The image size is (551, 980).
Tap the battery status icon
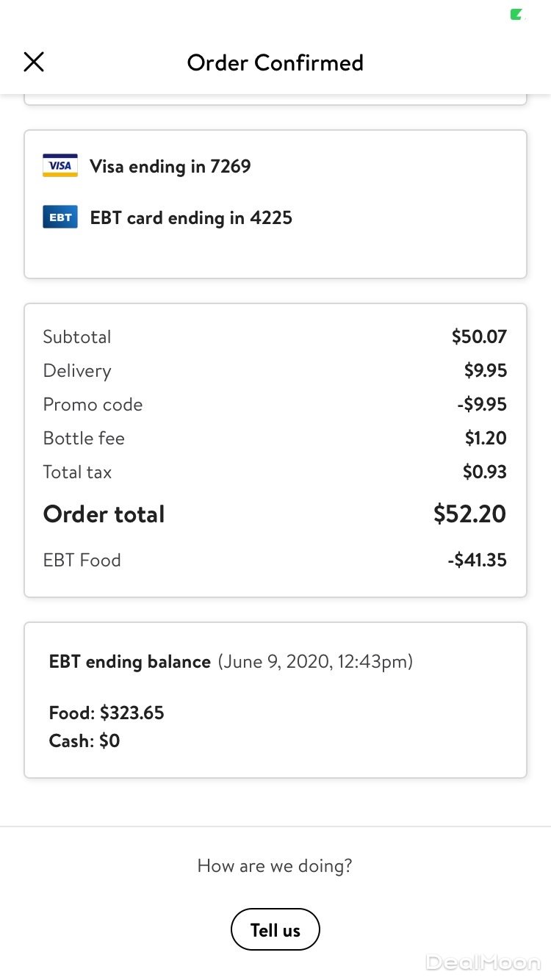(518, 15)
